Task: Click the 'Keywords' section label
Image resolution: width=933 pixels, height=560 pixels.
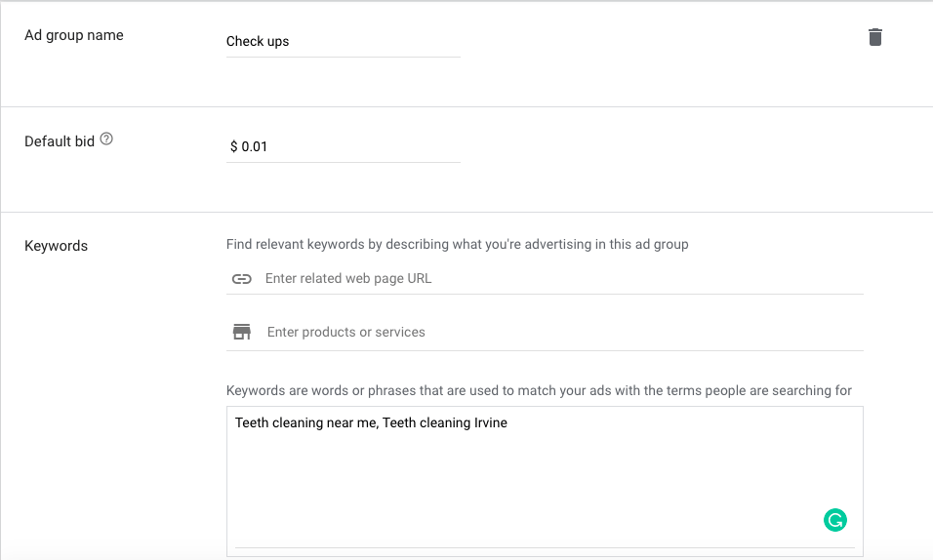Action: pyautogui.click(x=56, y=246)
